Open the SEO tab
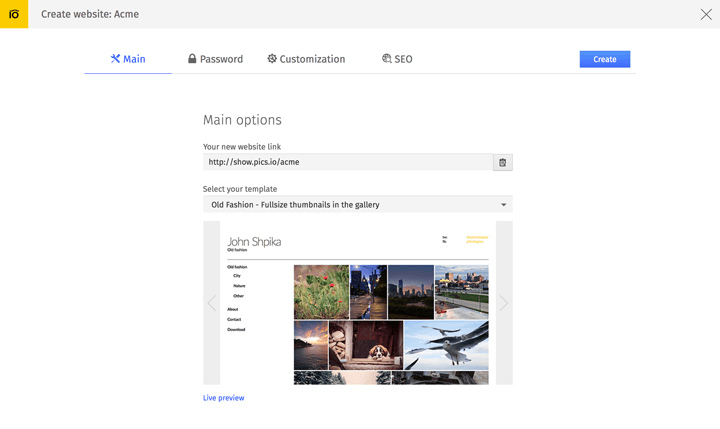The width and height of the screenshot is (720, 429). coord(397,59)
